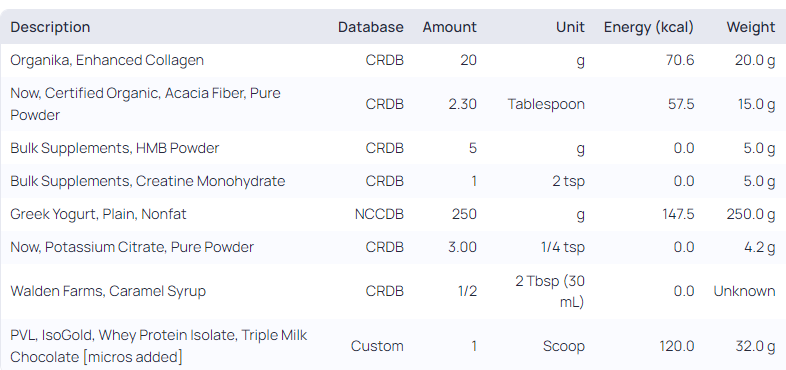Sort table by Amount header
This screenshot has width=786, height=370.
click(x=449, y=27)
